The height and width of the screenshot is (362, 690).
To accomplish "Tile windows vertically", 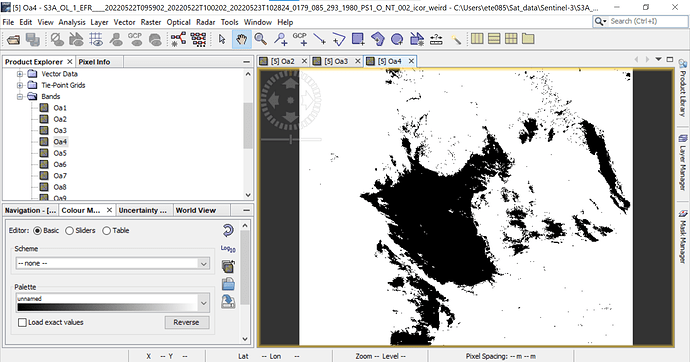I will tap(494, 39).
